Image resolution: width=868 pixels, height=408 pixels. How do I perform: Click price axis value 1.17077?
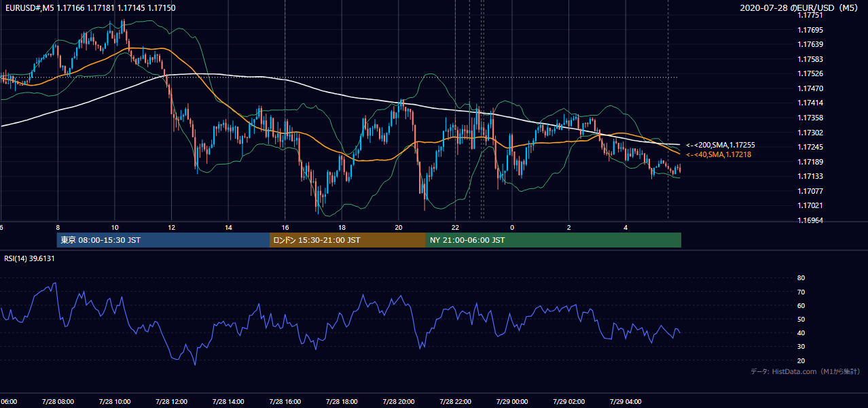810,192
